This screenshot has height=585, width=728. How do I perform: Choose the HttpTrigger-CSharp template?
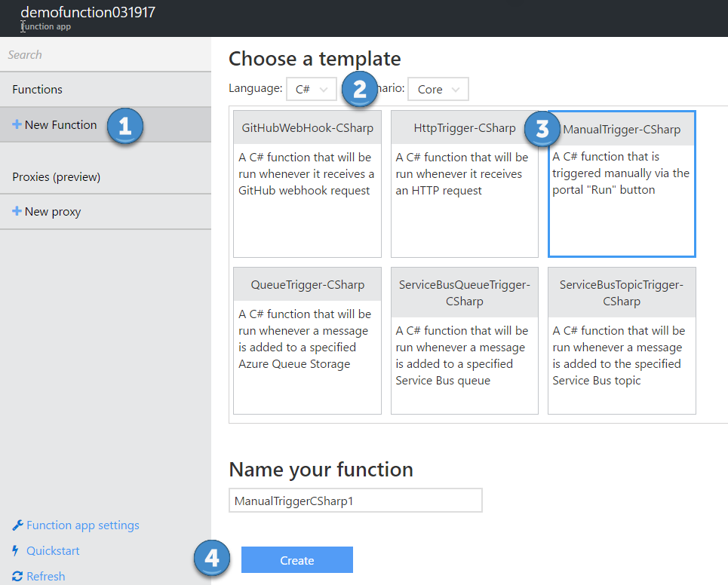click(x=464, y=184)
